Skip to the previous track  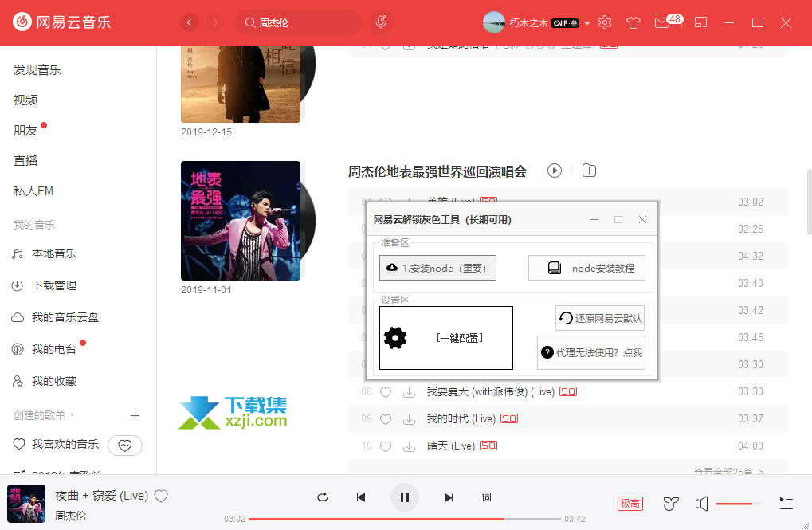361,497
